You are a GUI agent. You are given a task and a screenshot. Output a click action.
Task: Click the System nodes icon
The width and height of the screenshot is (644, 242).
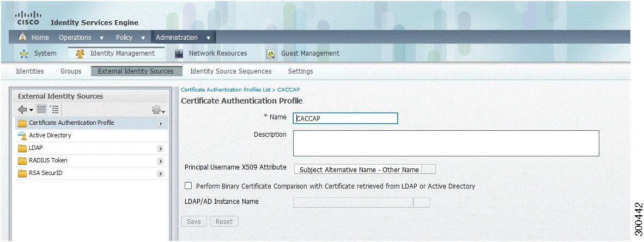tap(24, 54)
